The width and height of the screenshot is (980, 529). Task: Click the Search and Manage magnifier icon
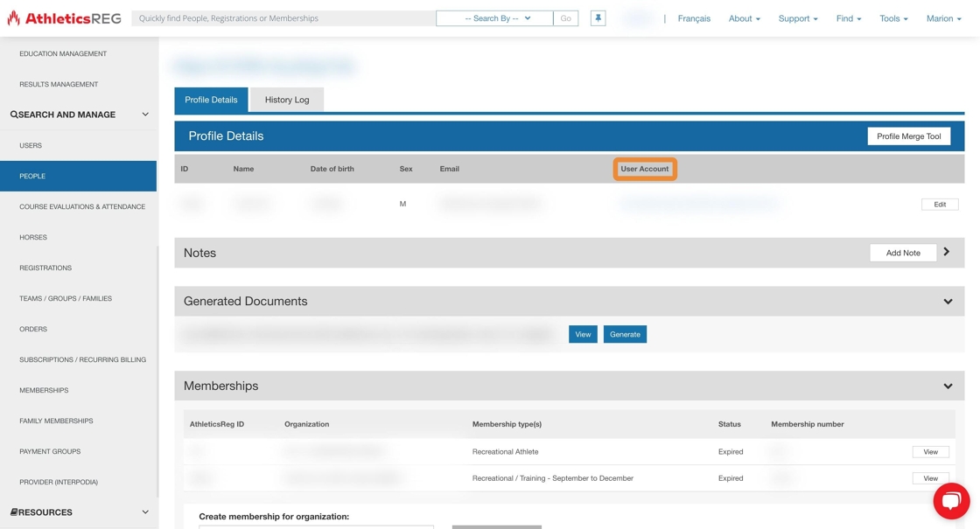coord(14,115)
